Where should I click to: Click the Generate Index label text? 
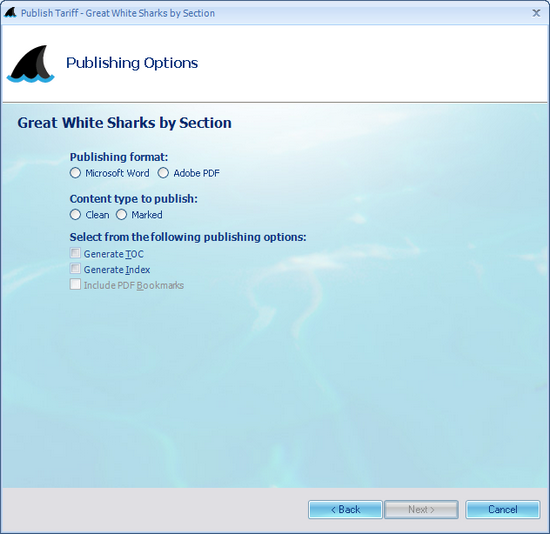point(117,270)
